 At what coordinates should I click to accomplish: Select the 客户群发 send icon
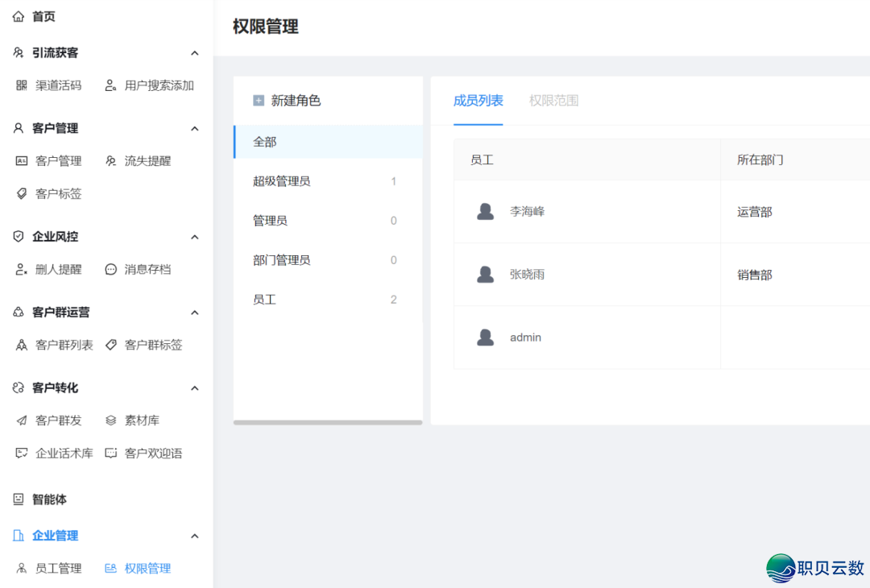(x=21, y=420)
